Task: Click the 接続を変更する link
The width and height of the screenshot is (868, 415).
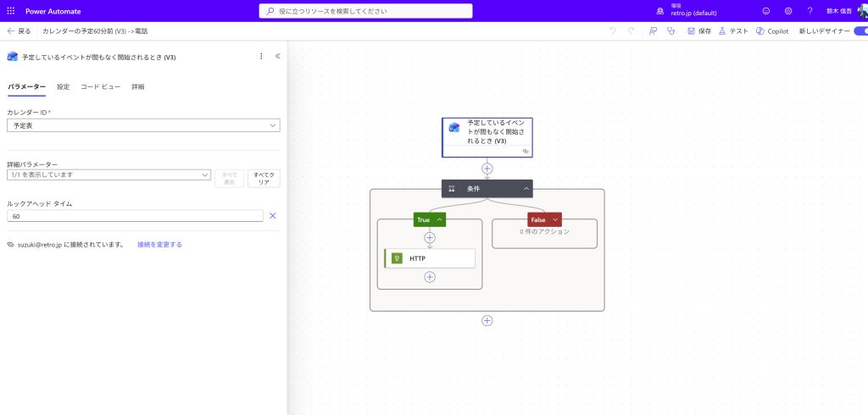Action: pyautogui.click(x=159, y=244)
